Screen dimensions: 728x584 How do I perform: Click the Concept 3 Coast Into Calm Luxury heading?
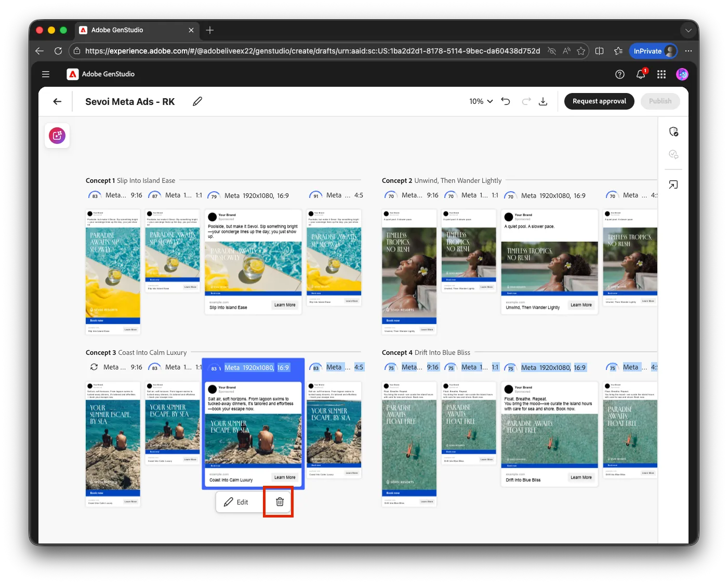136,353
